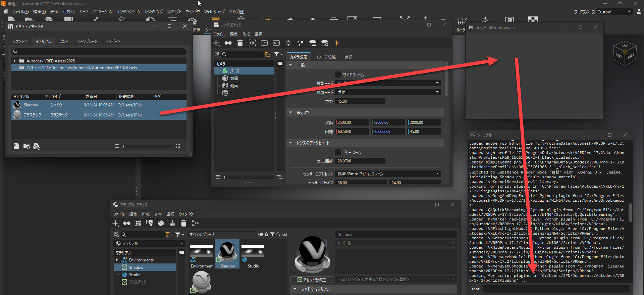Viewport: 644px width, 295px height.
Task: Click the 焦点距離 value field 28.9706
Action: point(361,161)
